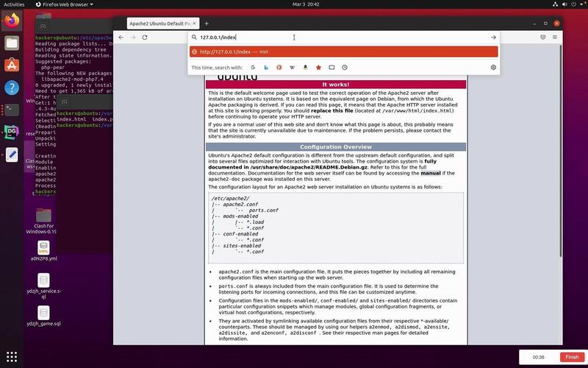
Task: Open the Firefox hamburger menu
Action: (555, 38)
